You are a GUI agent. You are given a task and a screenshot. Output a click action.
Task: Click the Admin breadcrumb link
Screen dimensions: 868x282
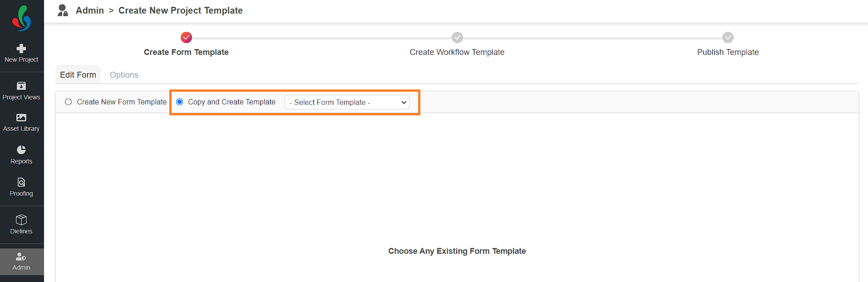(90, 10)
